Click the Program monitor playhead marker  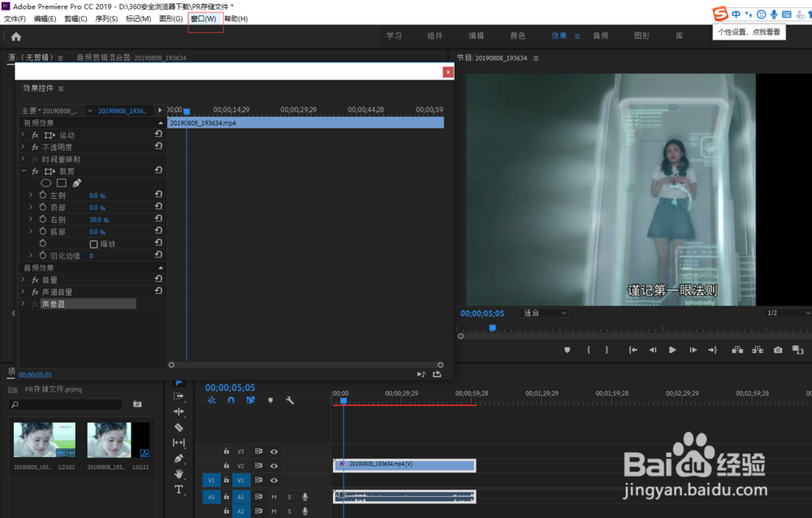[x=493, y=328]
